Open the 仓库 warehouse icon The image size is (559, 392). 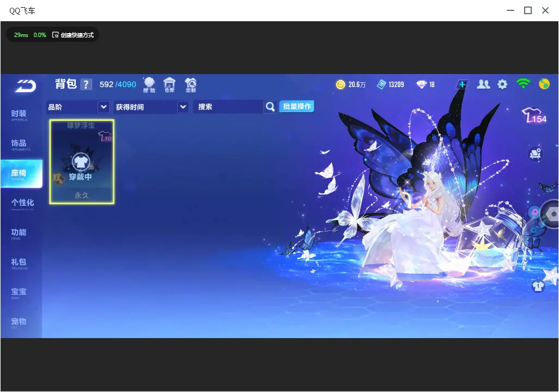click(169, 85)
